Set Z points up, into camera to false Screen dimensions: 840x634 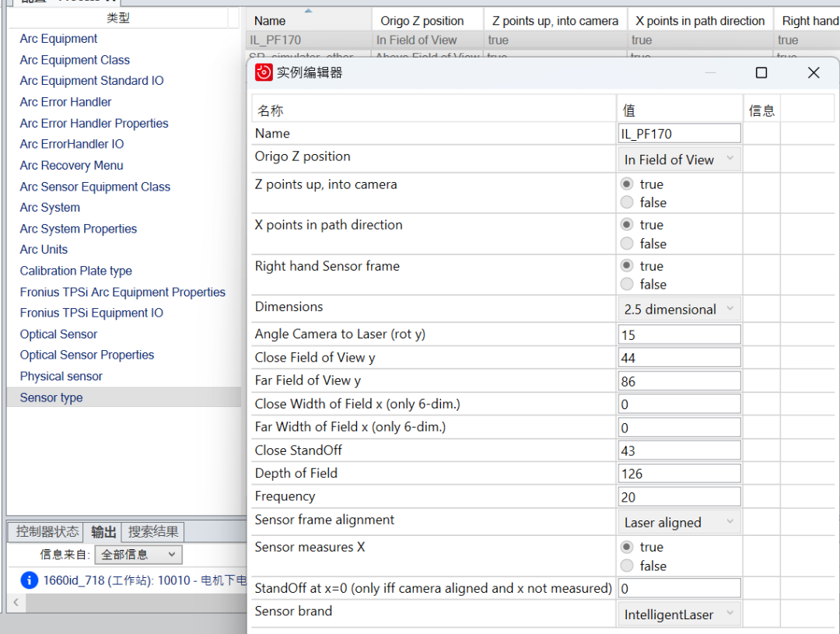[x=626, y=202]
